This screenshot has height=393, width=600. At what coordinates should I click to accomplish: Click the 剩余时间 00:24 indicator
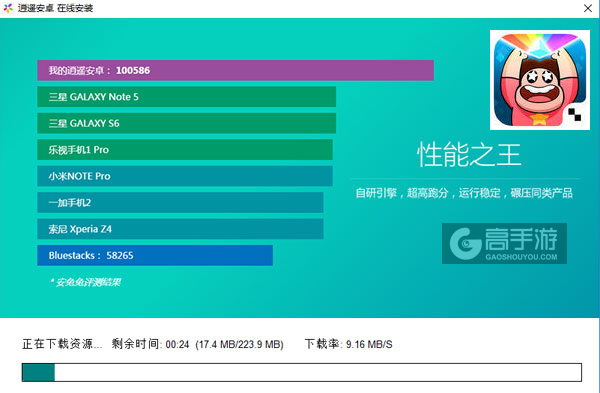pyautogui.click(x=150, y=344)
